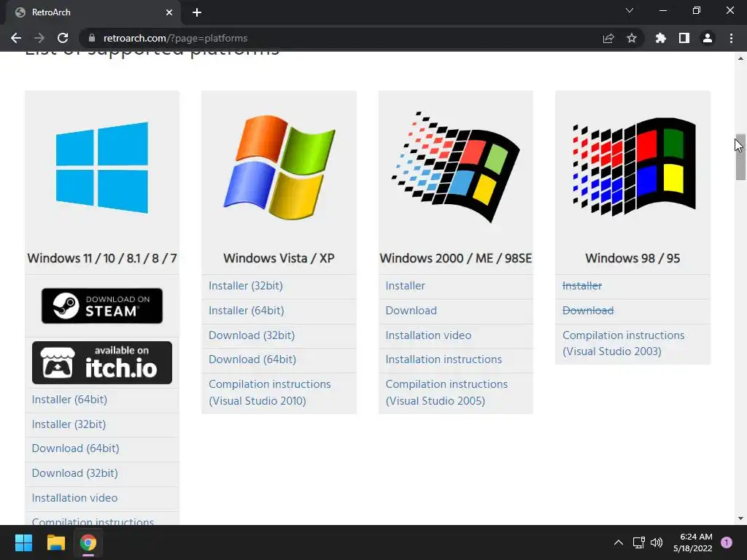Click the Windows 98 / 95 heading
The height and width of the screenshot is (560, 747).
click(x=632, y=259)
